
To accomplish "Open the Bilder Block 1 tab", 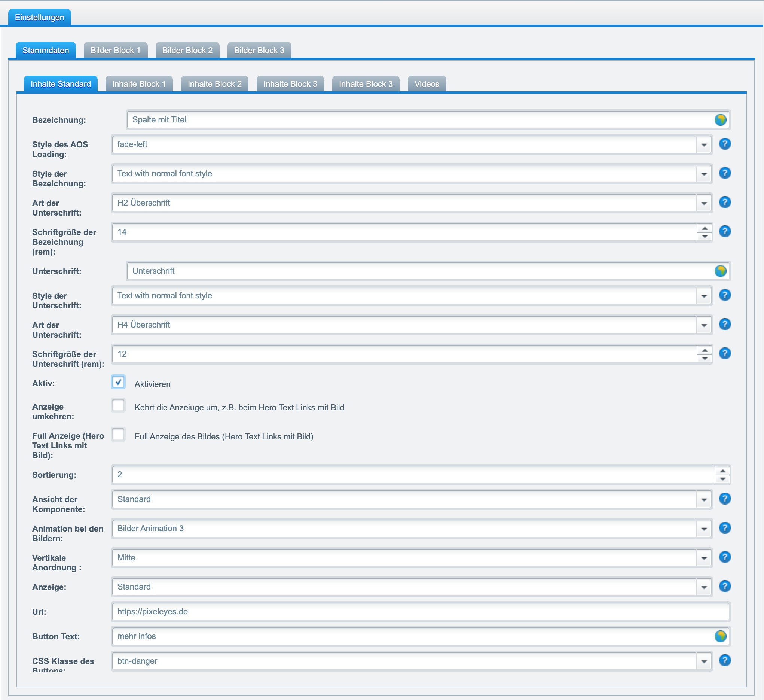I will pos(115,50).
